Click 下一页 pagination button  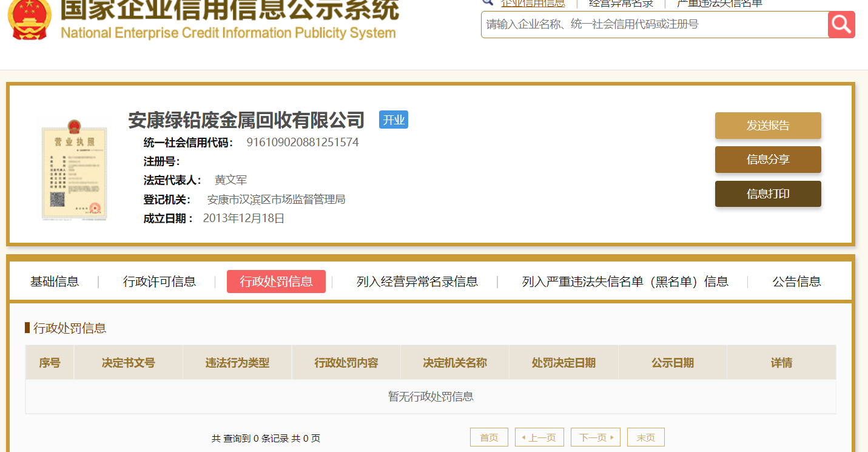tap(596, 437)
